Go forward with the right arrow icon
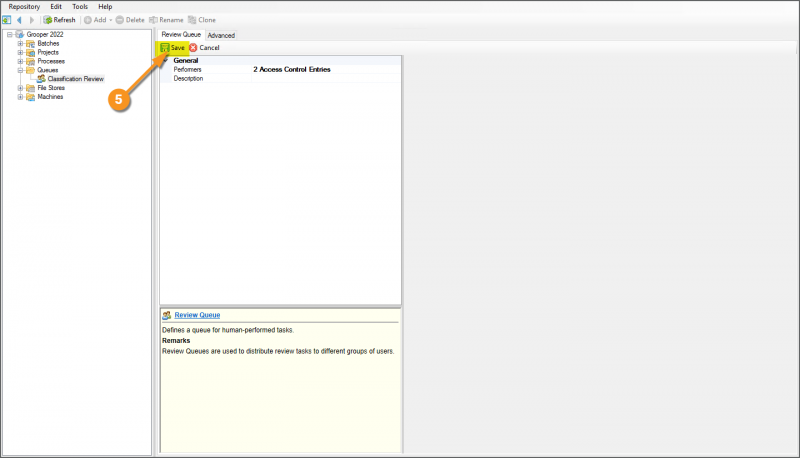The image size is (800, 458). [x=32, y=20]
